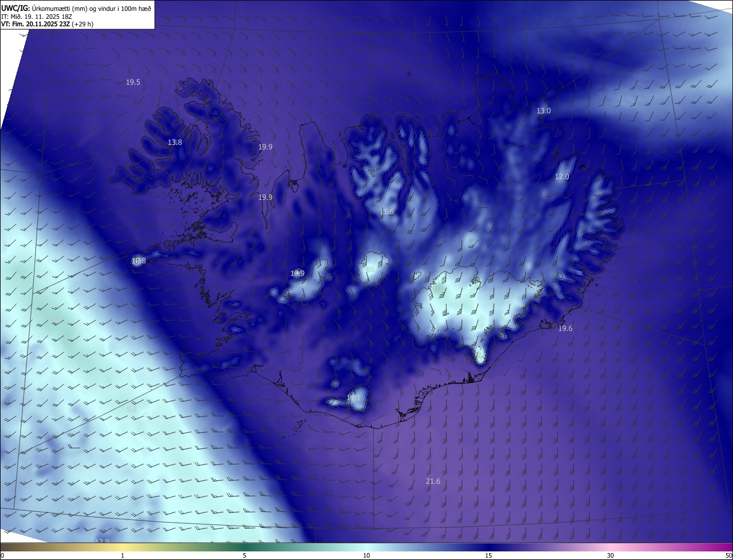Click the 19.5 value over the northwest sea
The image size is (733, 560).
[x=133, y=82]
